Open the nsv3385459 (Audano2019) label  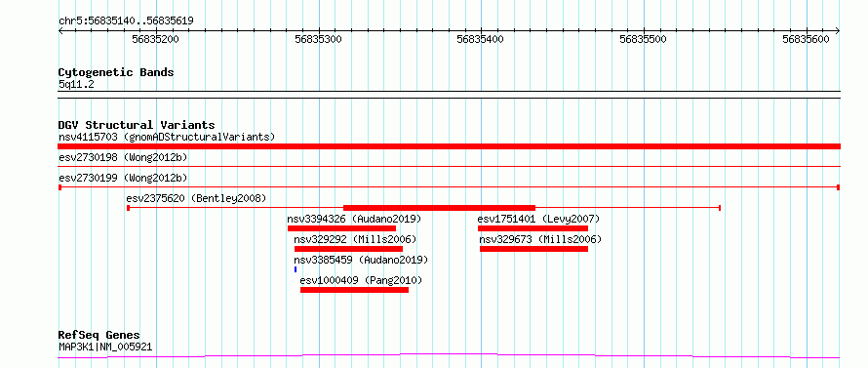[x=361, y=260]
